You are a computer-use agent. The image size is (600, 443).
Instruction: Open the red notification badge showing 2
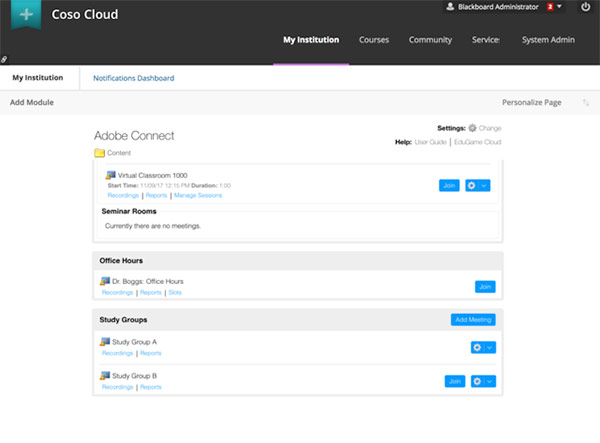(x=550, y=7)
